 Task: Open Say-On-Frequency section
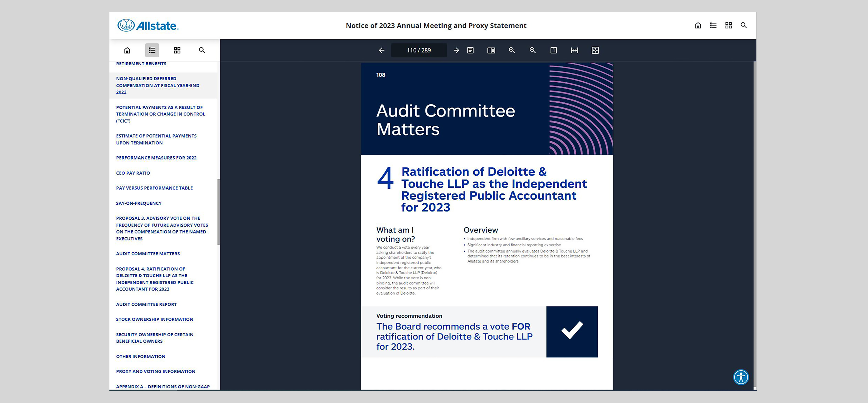[139, 203]
